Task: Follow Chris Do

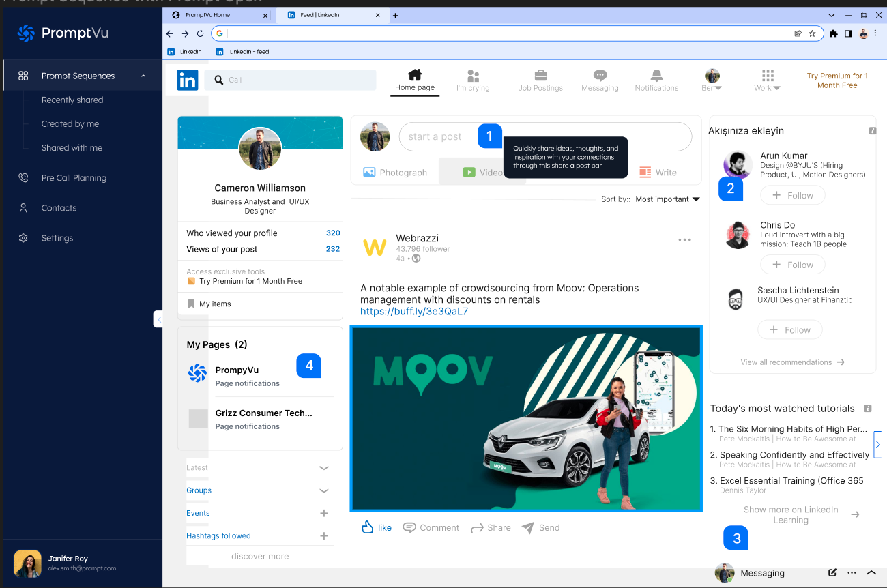Action: [x=792, y=265]
